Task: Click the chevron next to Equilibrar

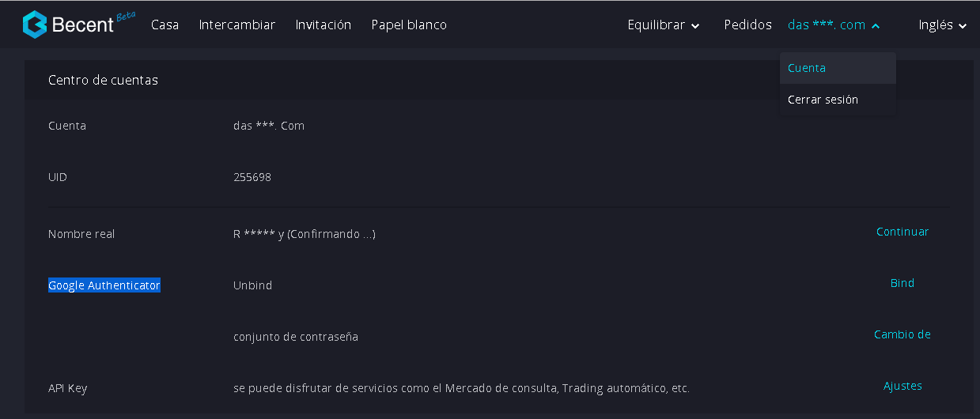Action: [695, 26]
